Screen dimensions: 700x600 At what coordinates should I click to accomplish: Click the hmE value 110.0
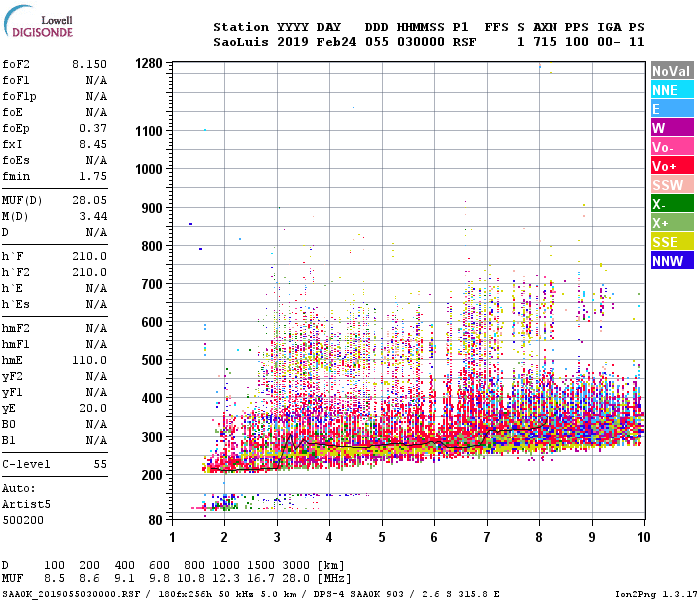(89, 360)
